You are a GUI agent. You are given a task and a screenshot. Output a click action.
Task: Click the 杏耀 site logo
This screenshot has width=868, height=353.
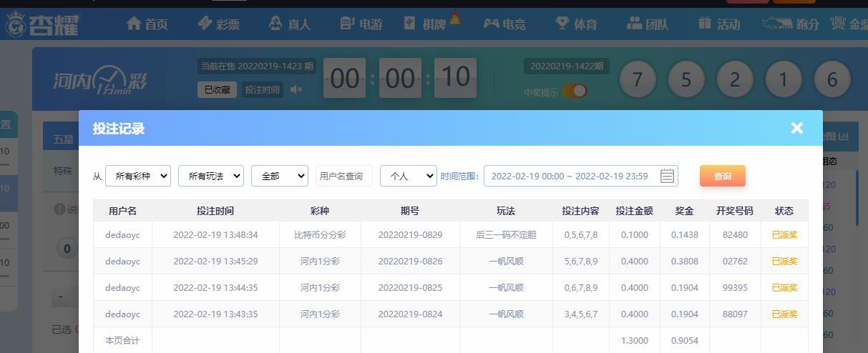point(42,25)
